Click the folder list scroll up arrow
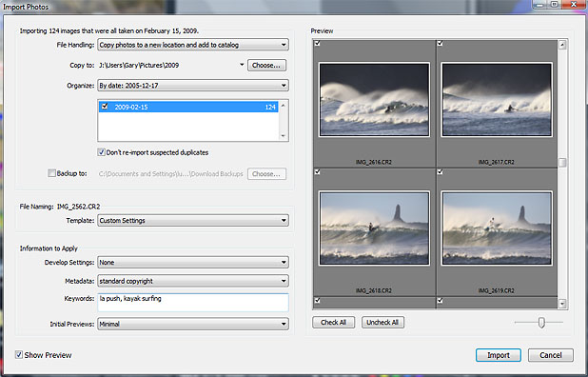 click(x=284, y=106)
